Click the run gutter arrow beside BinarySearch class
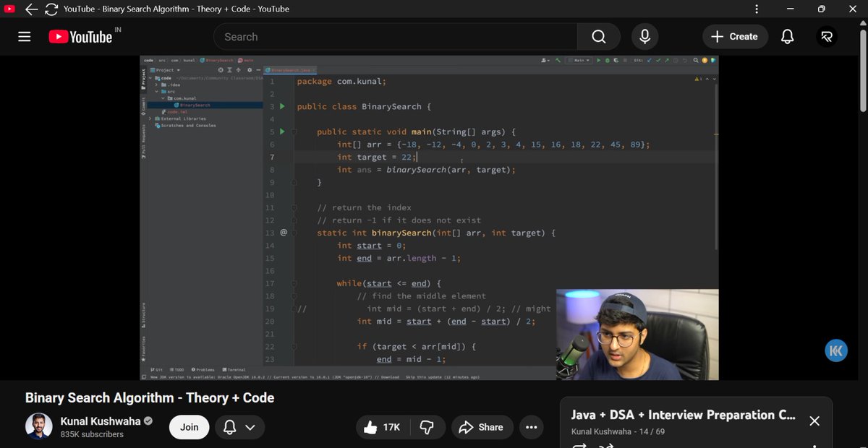The width and height of the screenshot is (868, 448). point(282,106)
